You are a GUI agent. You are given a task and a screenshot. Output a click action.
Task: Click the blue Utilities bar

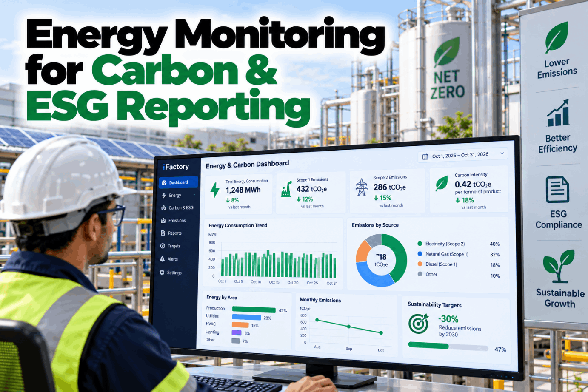tap(246, 317)
